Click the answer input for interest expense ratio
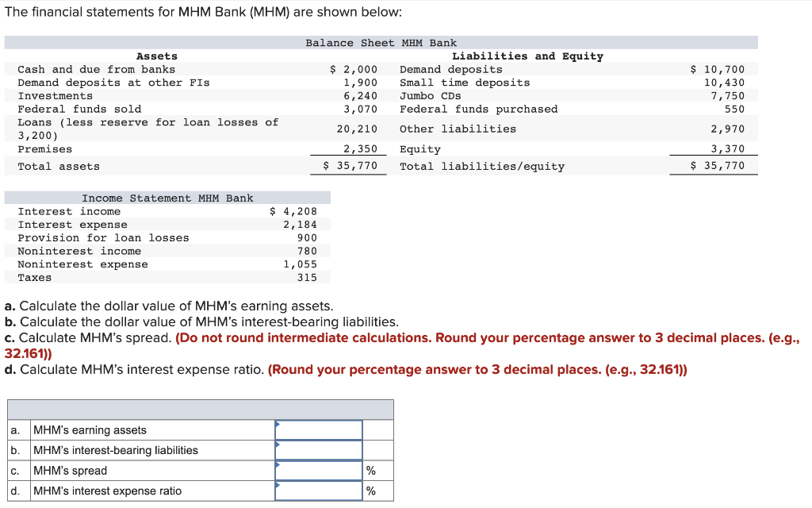This screenshot has width=812, height=508. 317,490
